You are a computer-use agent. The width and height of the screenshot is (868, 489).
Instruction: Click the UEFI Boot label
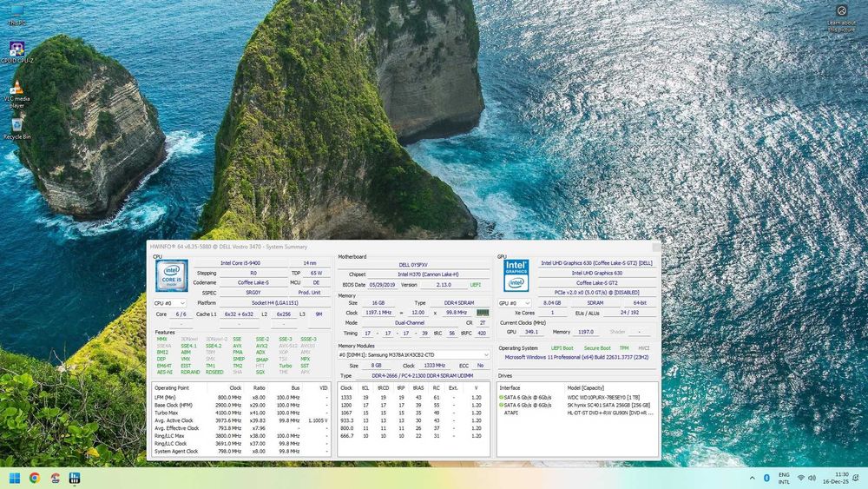[x=562, y=348]
